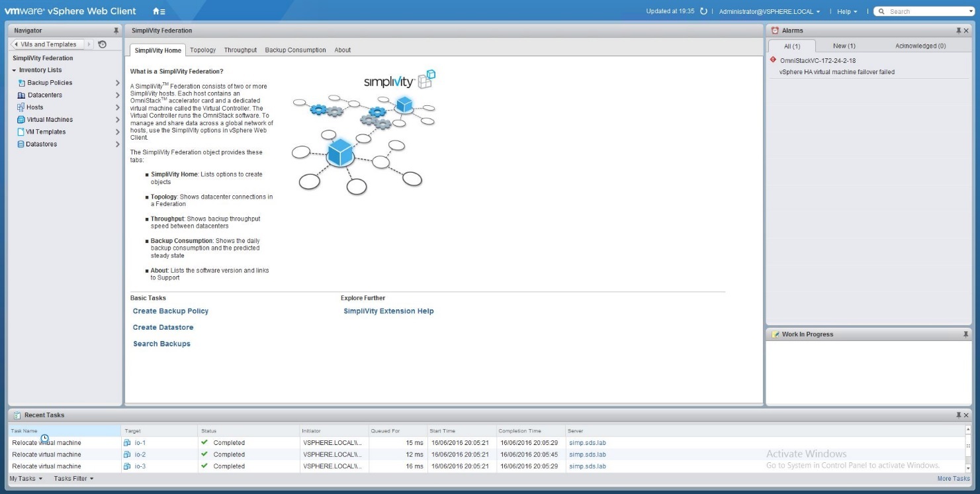Show the Acknowledged (0) alarms tab

[x=920, y=46]
